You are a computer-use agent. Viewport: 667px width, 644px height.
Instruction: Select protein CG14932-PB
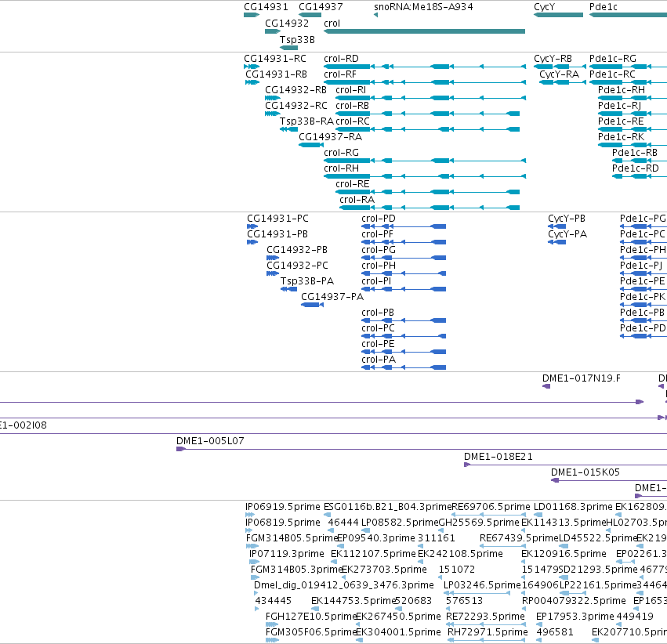[297, 250]
